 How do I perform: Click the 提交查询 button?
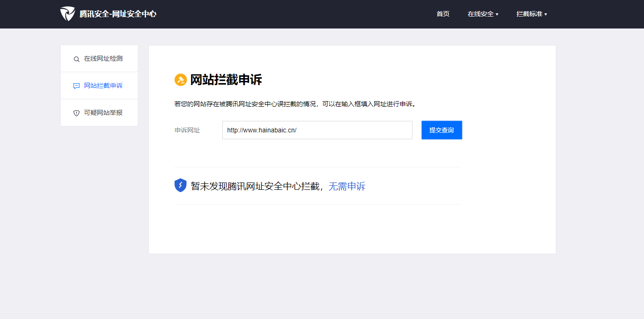click(442, 130)
